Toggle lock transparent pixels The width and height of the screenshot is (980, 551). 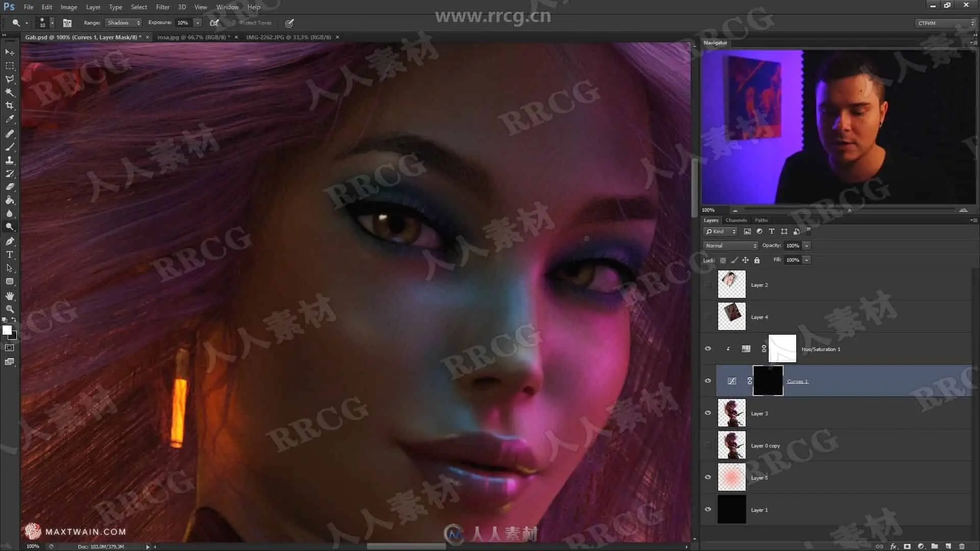point(723,260)
